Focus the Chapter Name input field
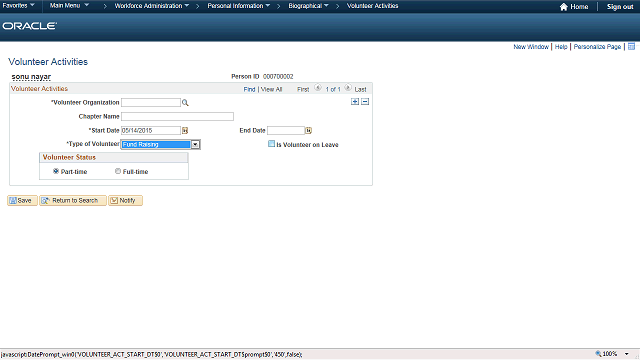The image size is (640, 360). point(177,116)
